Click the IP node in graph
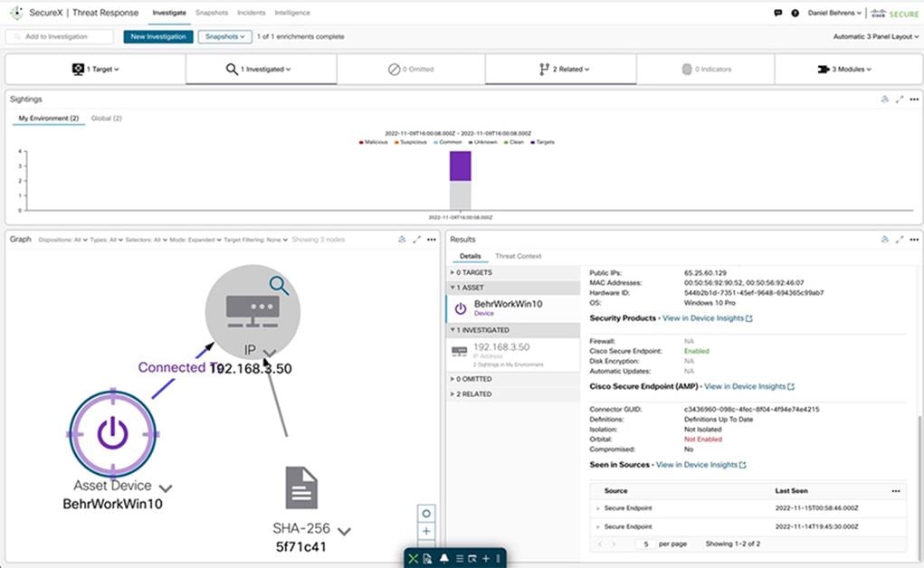The height and width of the screenshot is (568, 924). [252, 312]
